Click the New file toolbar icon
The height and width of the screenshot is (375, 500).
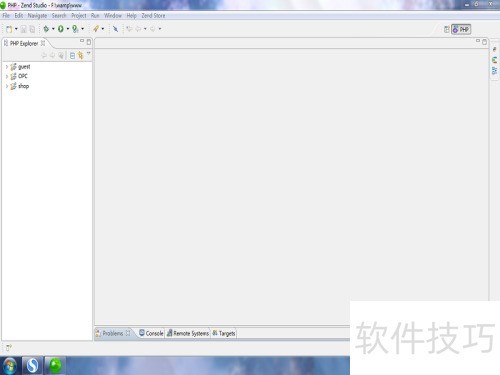9,29
